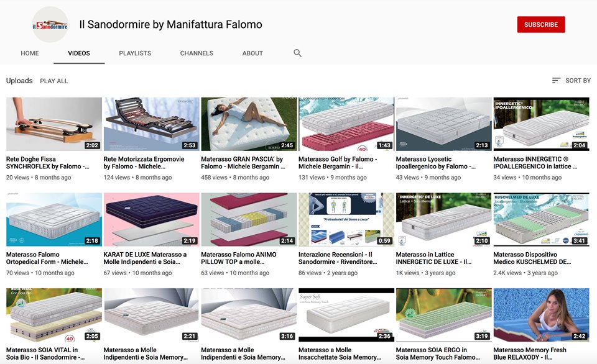Image resolution: width=597 pixels, height=364 pixels.
Task: Click '458 views • 8 months ago' text
Action: pos(235,178)
